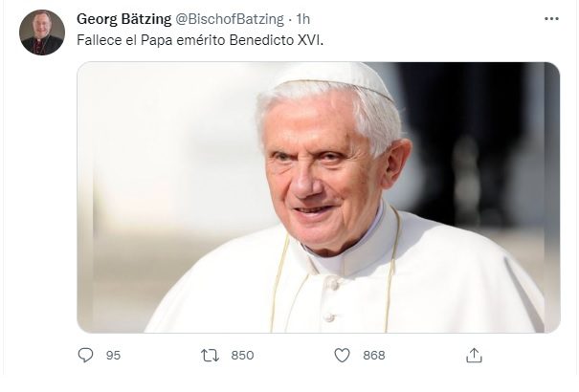Click the like count 868
Image resolution: width=579 pixels, height=392 pixels.
[x=373, y=355]
